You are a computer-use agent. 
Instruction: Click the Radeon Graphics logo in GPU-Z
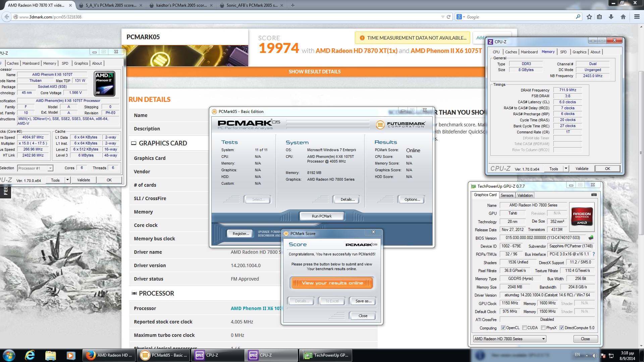pyautogui.click(x=582, y=216)
